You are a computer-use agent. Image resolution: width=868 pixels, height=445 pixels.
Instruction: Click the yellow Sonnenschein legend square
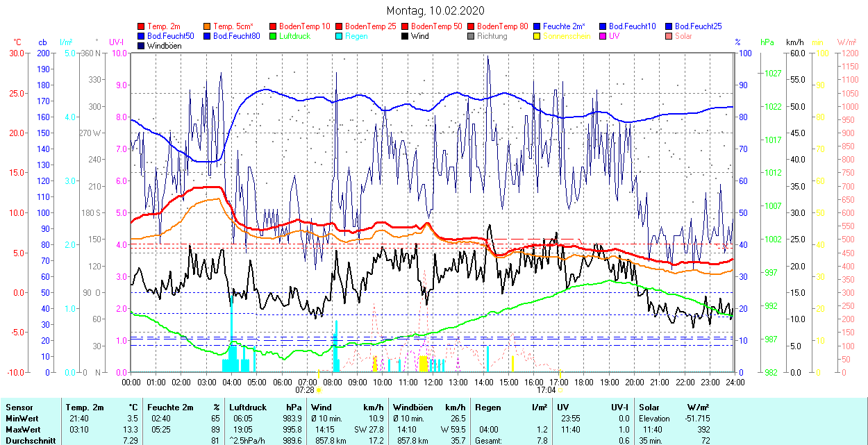pyautogui.click(x=537, y=36)
